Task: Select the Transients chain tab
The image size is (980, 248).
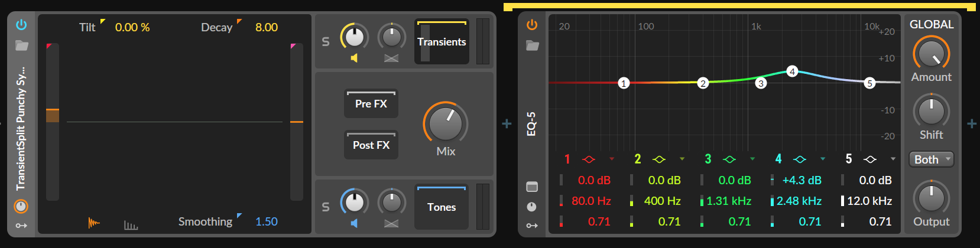Action: pos(442,42)
